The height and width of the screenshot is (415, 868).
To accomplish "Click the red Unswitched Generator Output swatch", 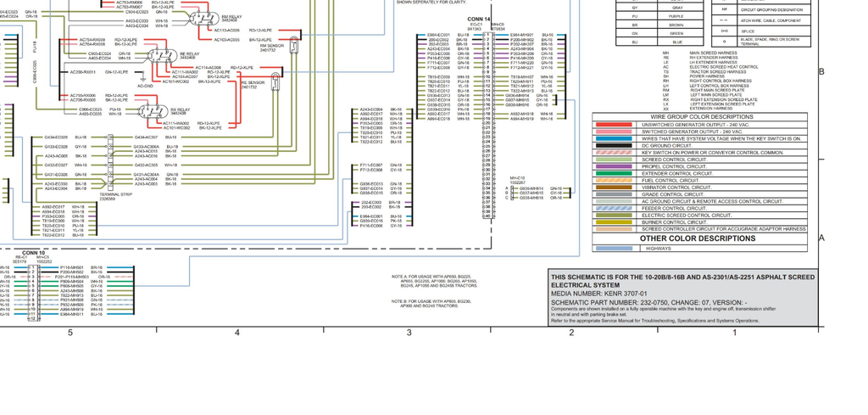I will tap(614, 126).
